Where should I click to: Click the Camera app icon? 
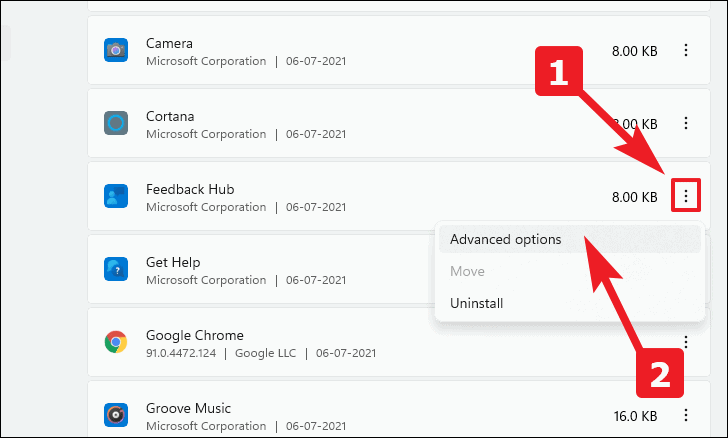tap(116, 50)
